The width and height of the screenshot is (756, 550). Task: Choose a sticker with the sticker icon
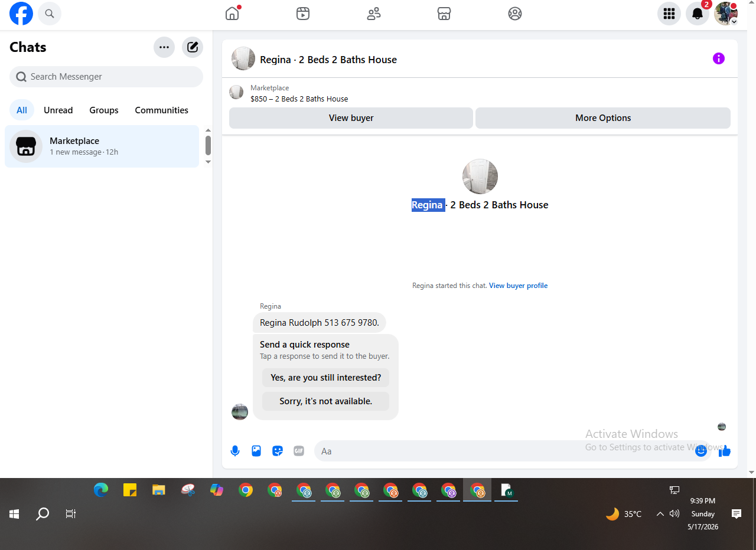coord(278,451)
